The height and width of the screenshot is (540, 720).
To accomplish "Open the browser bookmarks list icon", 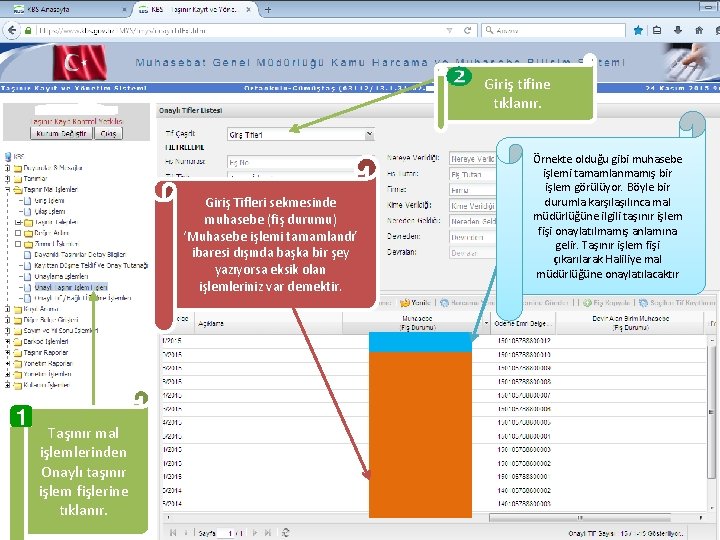I will [658, 30].
